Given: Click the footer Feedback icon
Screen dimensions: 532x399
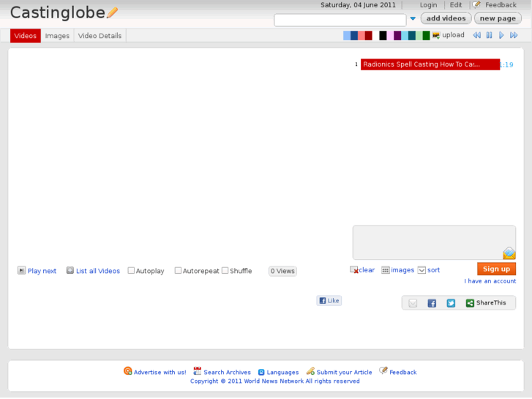Looking at the screenshot, I should (383, 370).
